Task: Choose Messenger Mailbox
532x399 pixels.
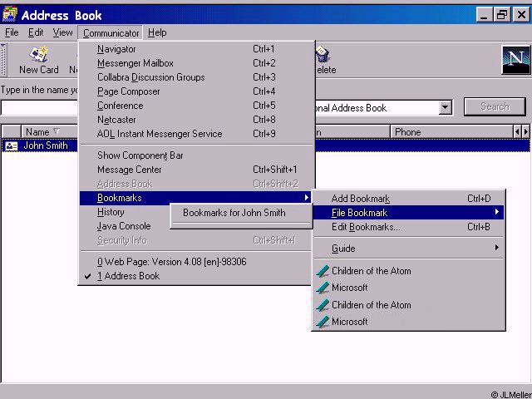Action: 195,63
